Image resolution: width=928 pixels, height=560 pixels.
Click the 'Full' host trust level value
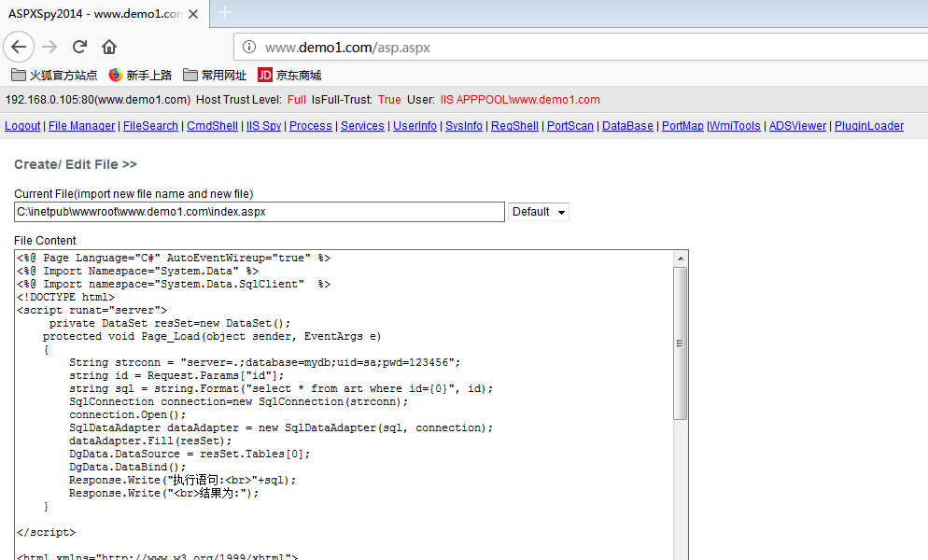(x=297, y=100)
